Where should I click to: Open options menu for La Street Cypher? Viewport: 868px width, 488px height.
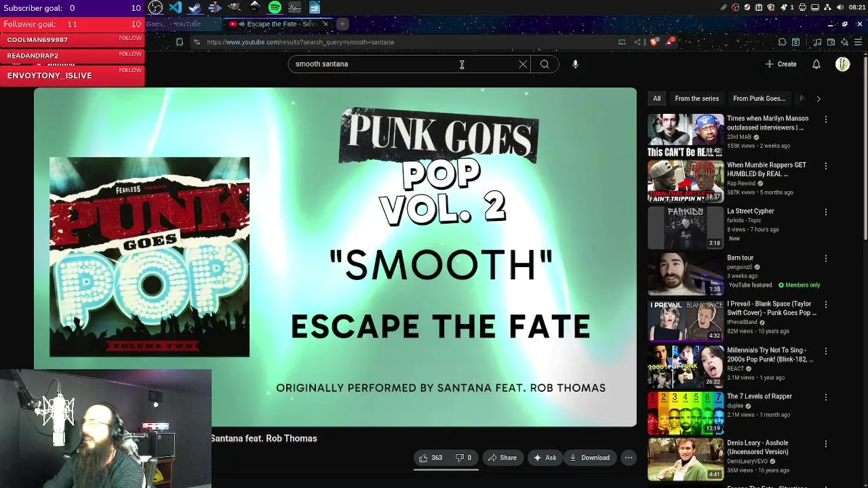825,212
